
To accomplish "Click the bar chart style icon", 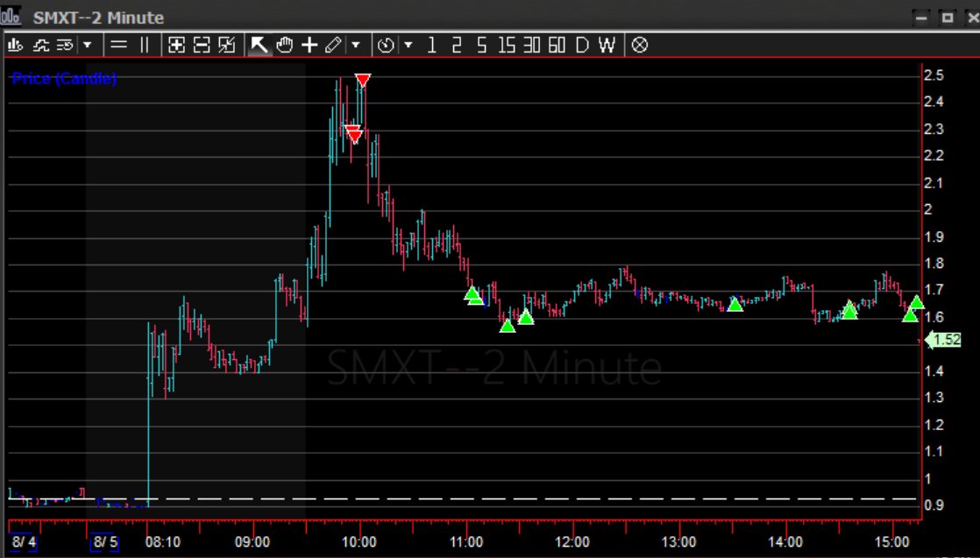I will (x=14, y=45).
